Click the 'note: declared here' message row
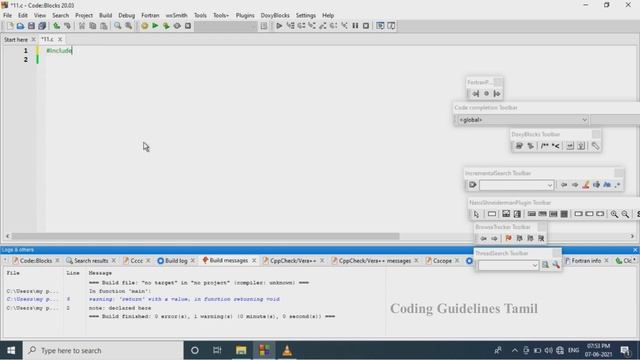640x360 pixels. (x=120, y=308)
